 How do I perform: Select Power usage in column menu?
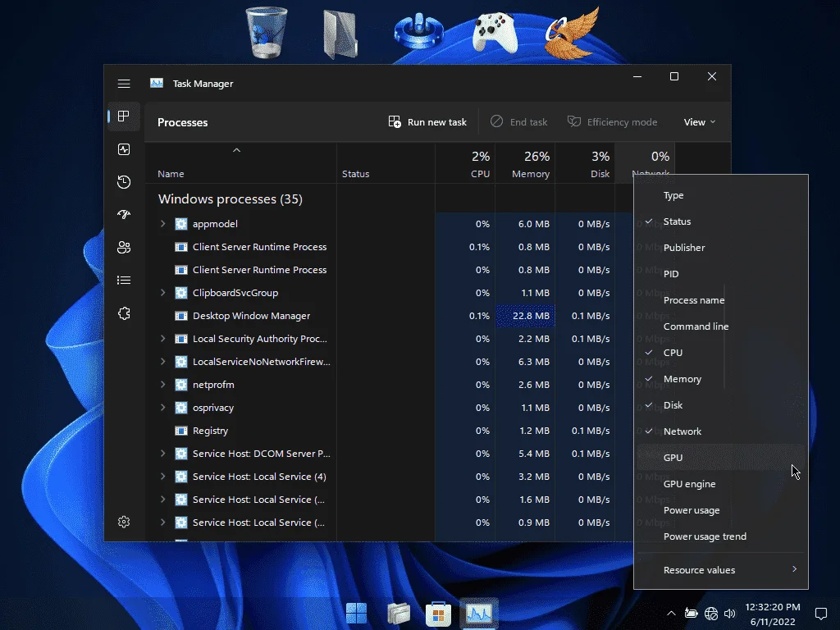[720, 510]
